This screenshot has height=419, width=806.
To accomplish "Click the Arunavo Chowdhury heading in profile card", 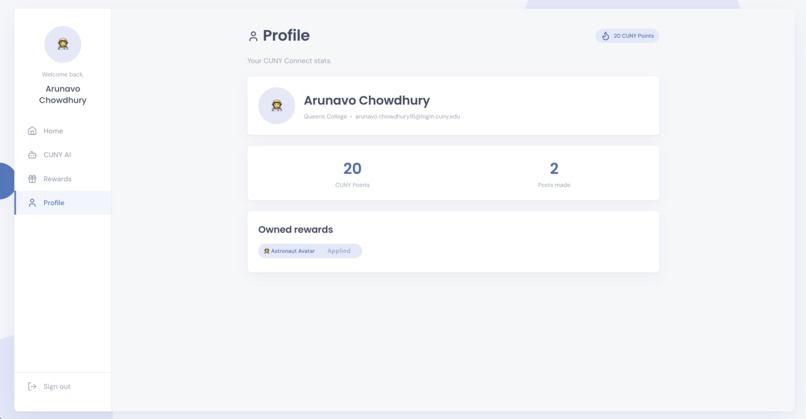I will click(x=367, y=100).
